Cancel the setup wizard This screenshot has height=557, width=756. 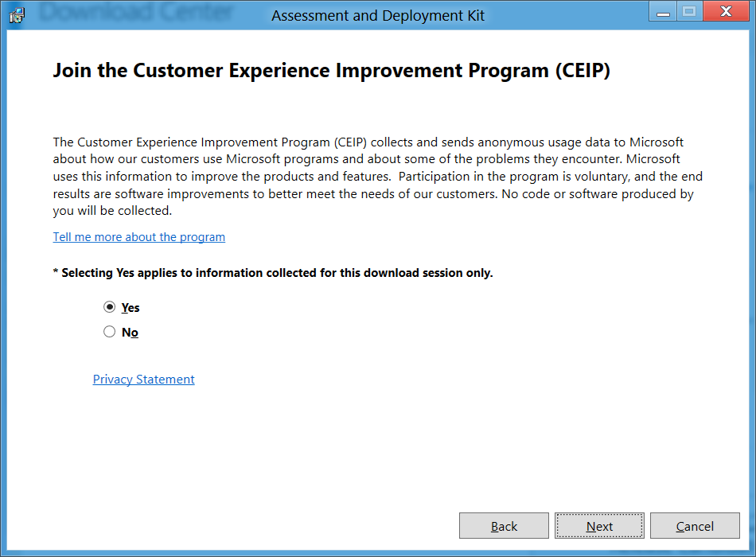pyautogui.click(x=695, y=526)
